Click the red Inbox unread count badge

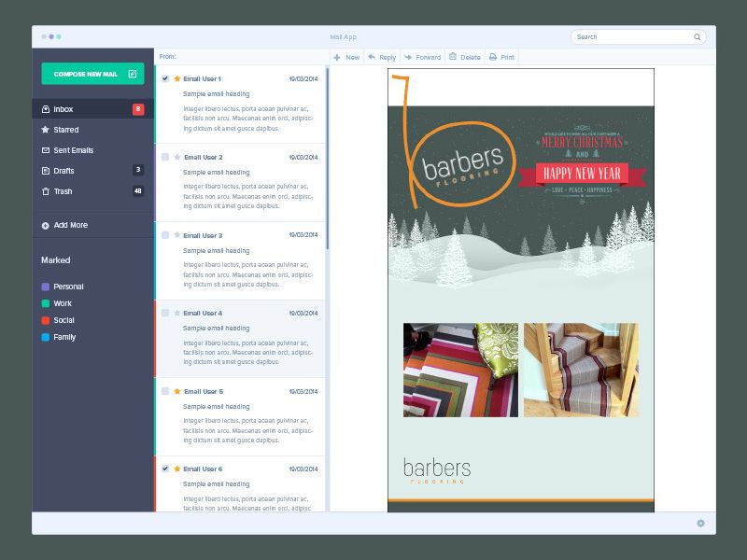point(138,109)
